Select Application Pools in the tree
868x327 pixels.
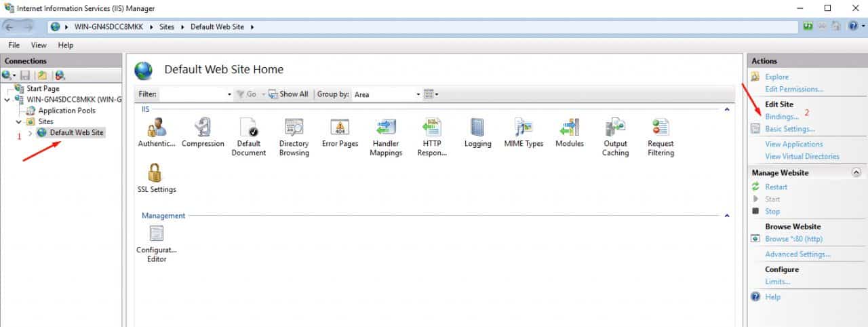(x=66, y=111)
